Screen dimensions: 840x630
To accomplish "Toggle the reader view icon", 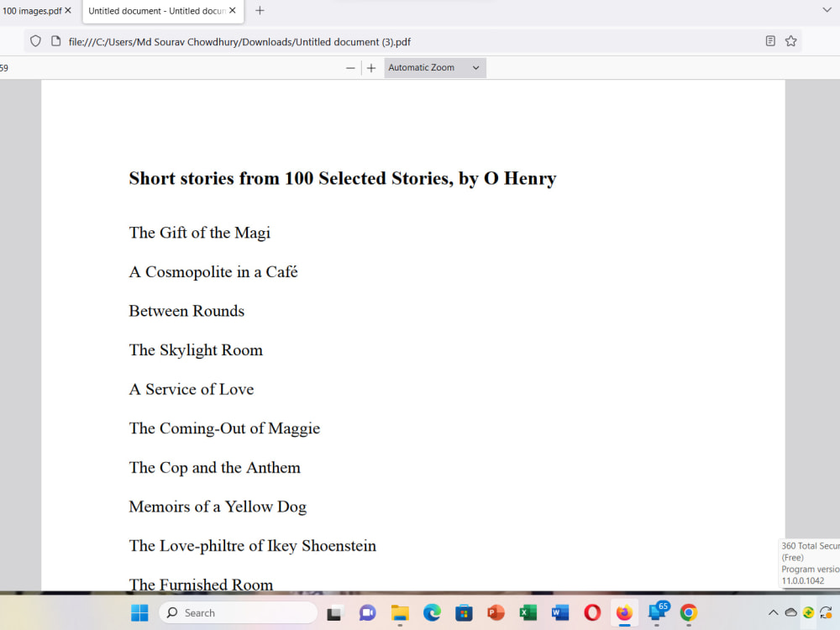I will click(x=770, y=40).
